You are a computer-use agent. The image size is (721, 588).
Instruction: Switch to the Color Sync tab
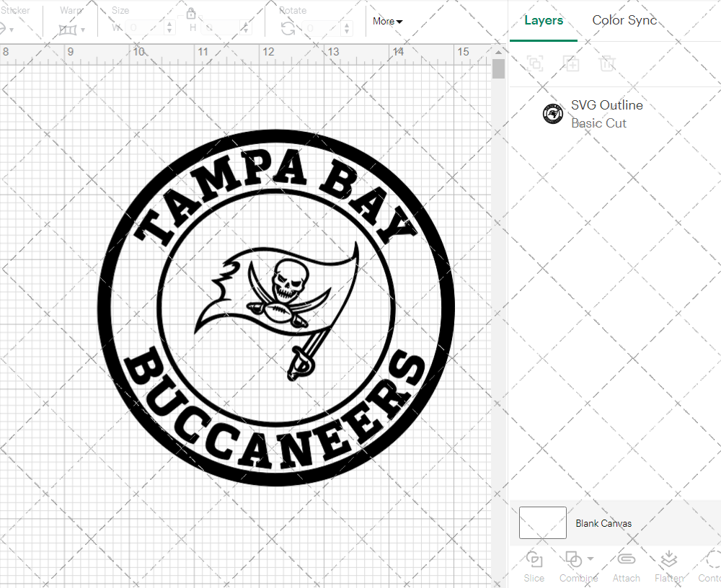click(x=624, y=20)
